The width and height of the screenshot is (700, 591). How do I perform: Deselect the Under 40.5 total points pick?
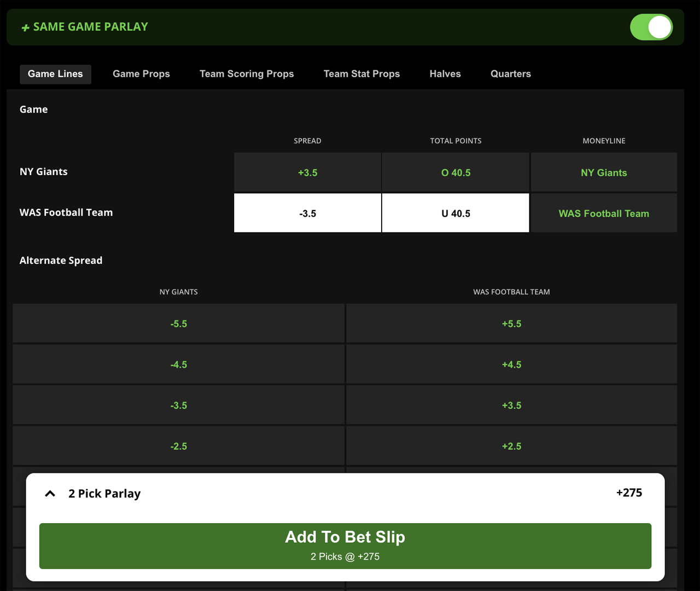tap(456, 213)
